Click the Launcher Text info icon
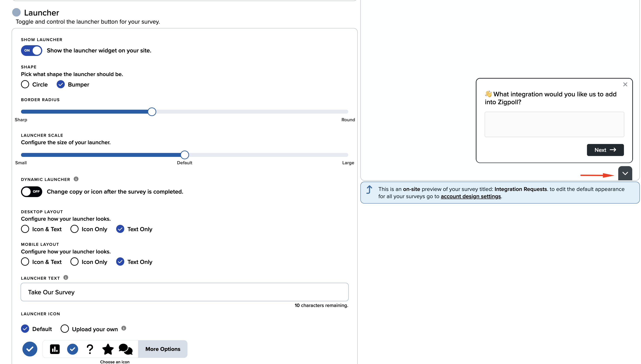641x364 pixels. pos(66,277)
